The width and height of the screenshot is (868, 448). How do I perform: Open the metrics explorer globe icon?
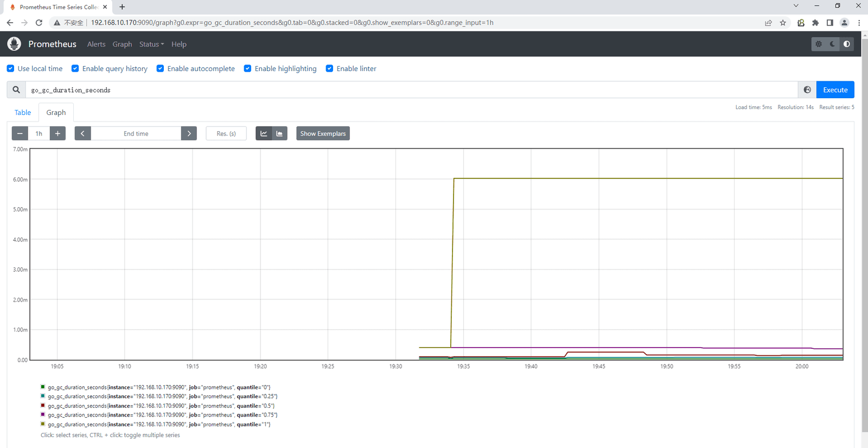point(807,90)
